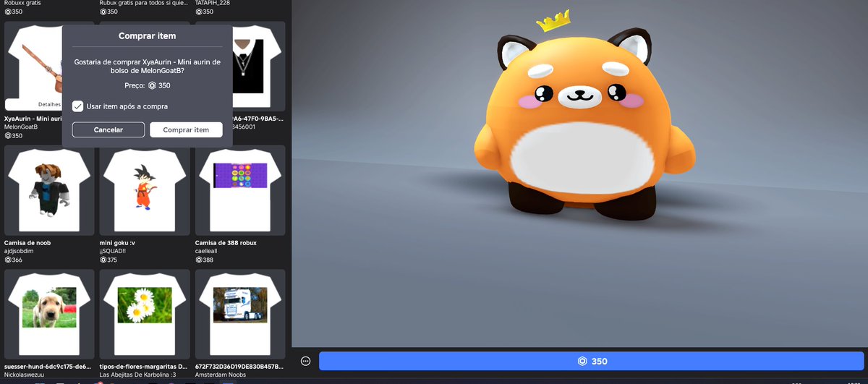The height and width of the screenshot is (384, 868).
Task: Select the 'Camisa de noob' t-shirt thumbnail
Action: [49, 190]
